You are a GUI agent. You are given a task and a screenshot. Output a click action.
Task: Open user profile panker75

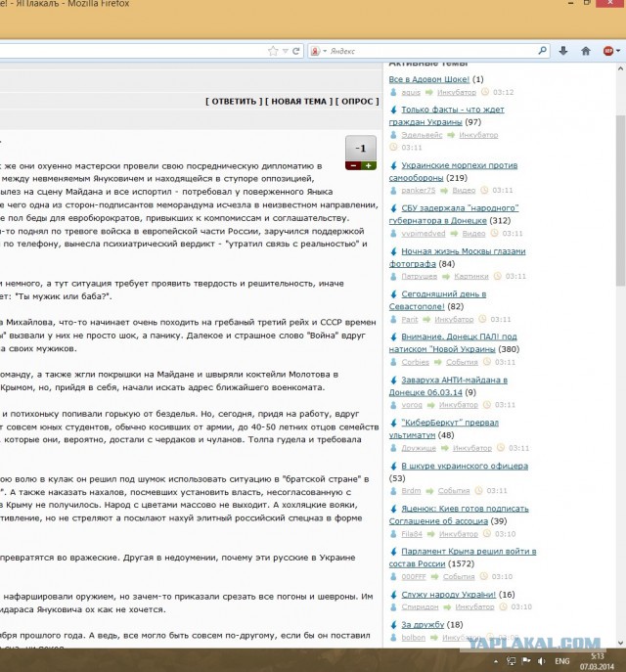[419, 191]
